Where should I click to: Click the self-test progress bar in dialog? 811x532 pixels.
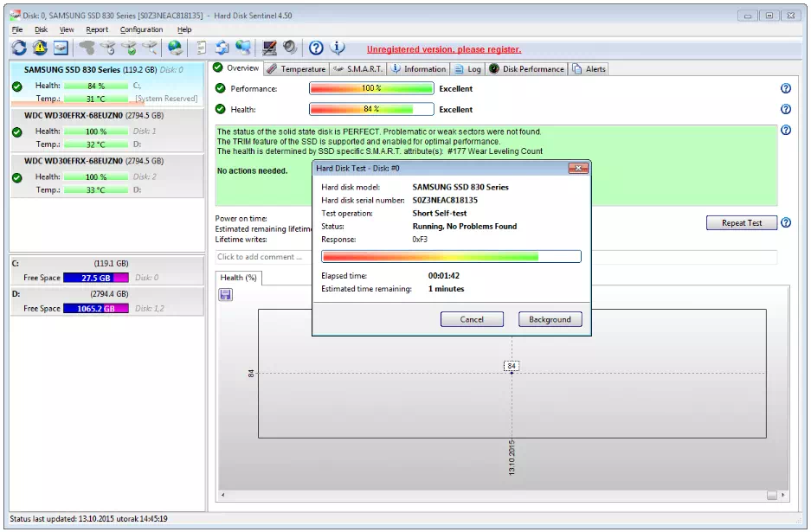pyautogui.click(x=451, y=256)
